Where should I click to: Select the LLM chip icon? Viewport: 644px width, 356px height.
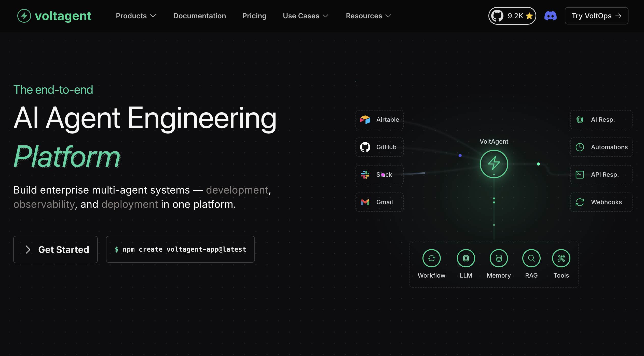pyautogui.click(x=466, y=258)
